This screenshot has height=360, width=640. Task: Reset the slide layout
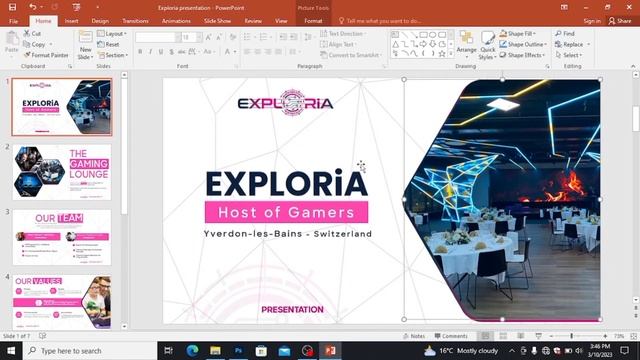(109, 44)
